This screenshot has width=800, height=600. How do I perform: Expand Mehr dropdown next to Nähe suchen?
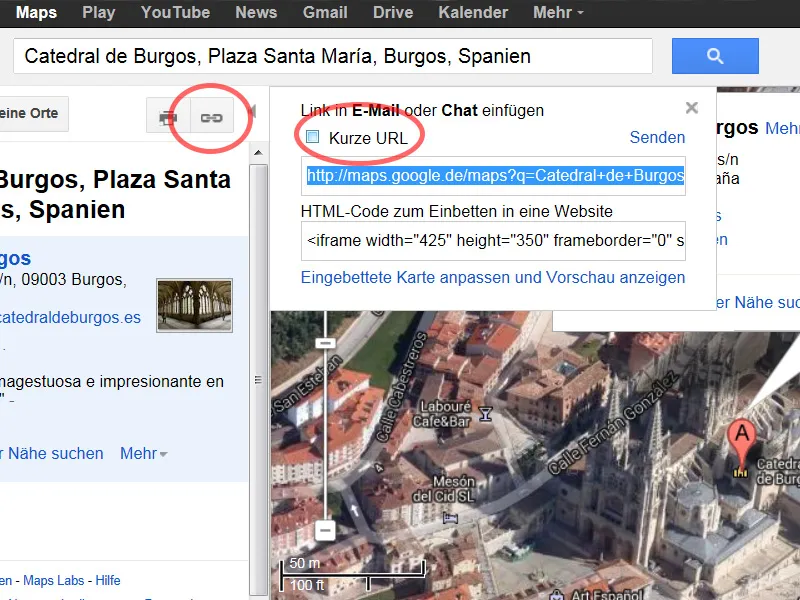tap(143, 453)
